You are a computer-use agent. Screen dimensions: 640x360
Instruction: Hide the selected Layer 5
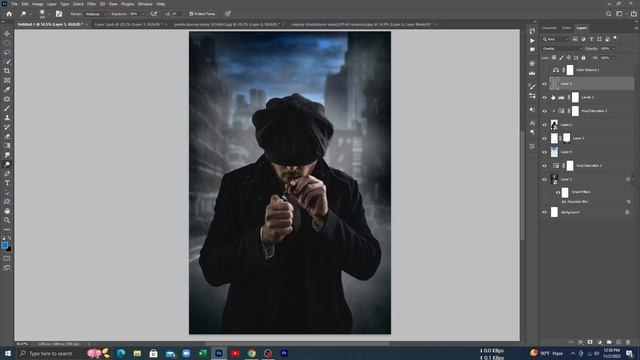coord(544,84)
